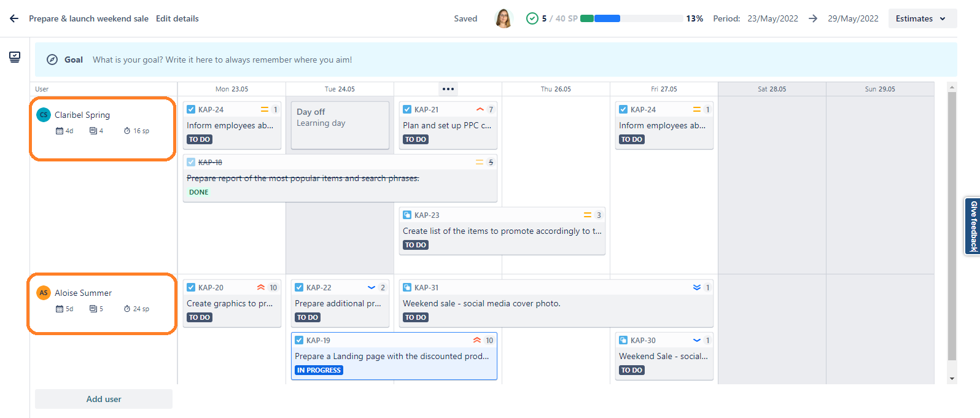Click Aloise's story points timer icon

[127, 309]
